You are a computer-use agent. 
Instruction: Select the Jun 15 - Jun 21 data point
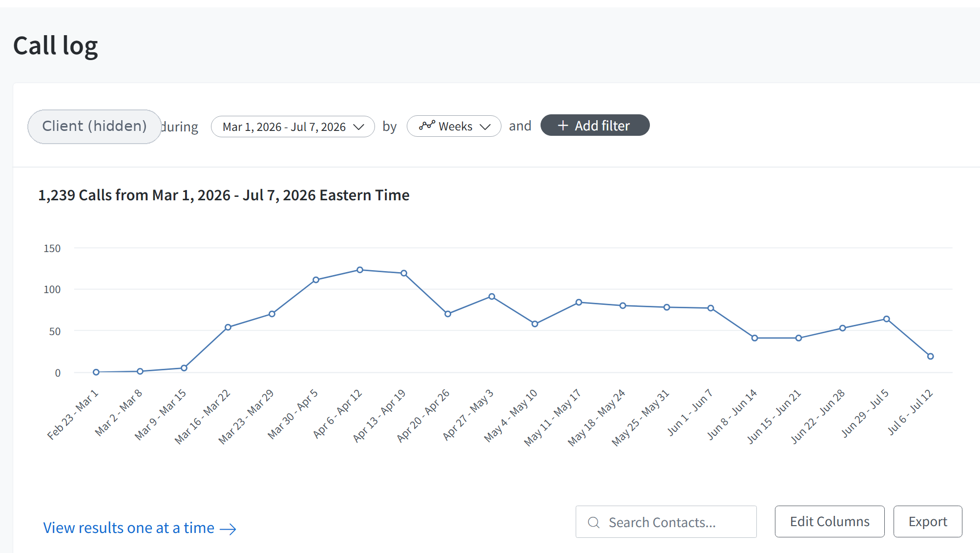798,338
